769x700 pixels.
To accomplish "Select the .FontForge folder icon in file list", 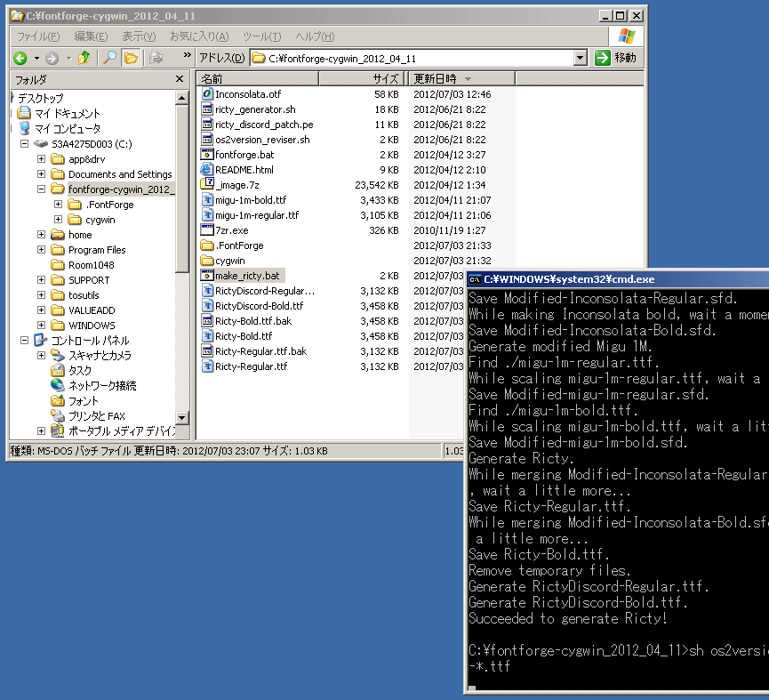I will click(207, 245).
